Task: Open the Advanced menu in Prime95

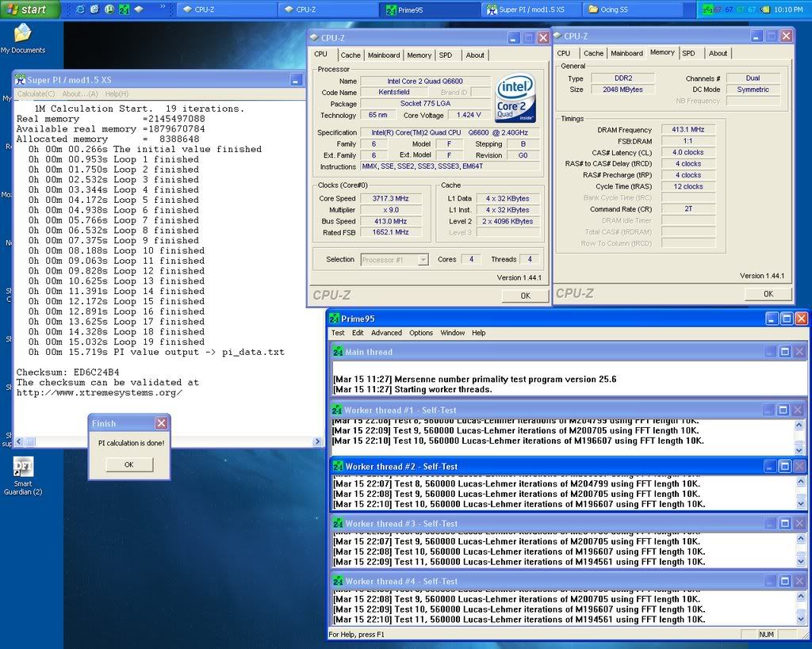Action: (x=386, y=333)
